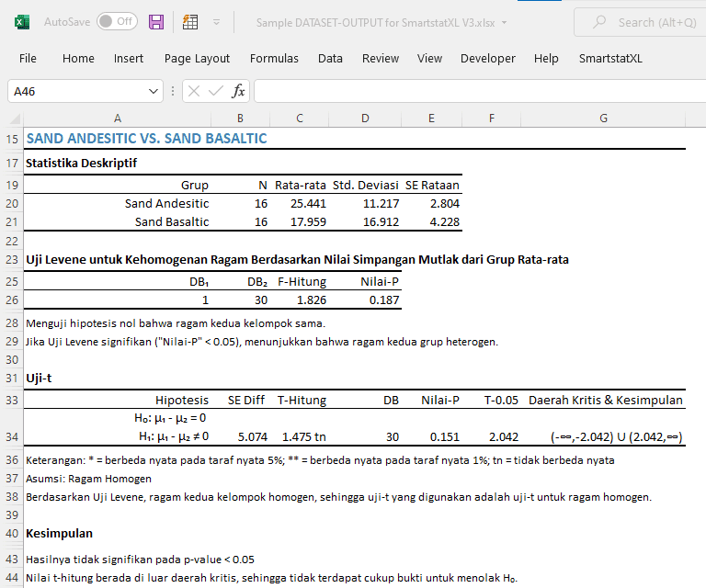706x588 pixels.
Task: Open the Page Layout tab
Action: click(197, 58)
